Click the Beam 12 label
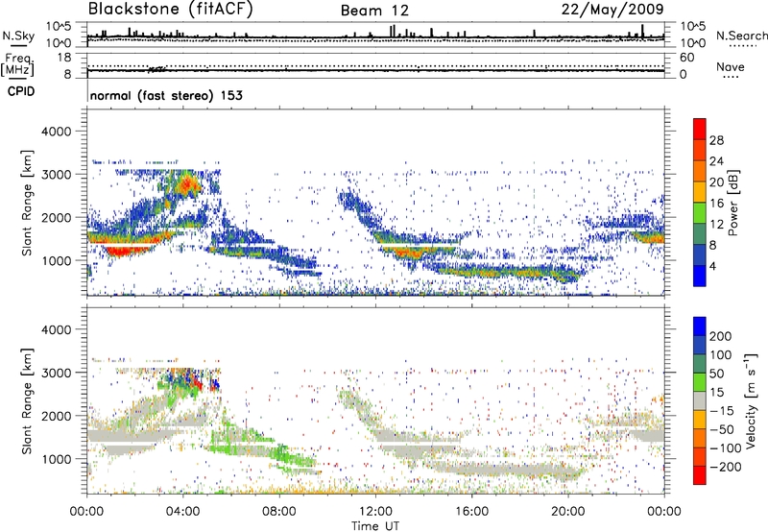The image size is (768, 532). 374,11
